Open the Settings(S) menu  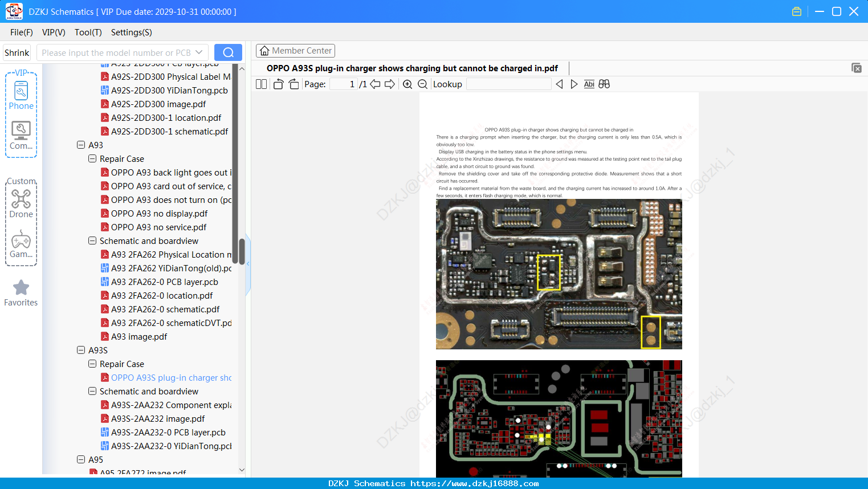click(x=132, y=32)
